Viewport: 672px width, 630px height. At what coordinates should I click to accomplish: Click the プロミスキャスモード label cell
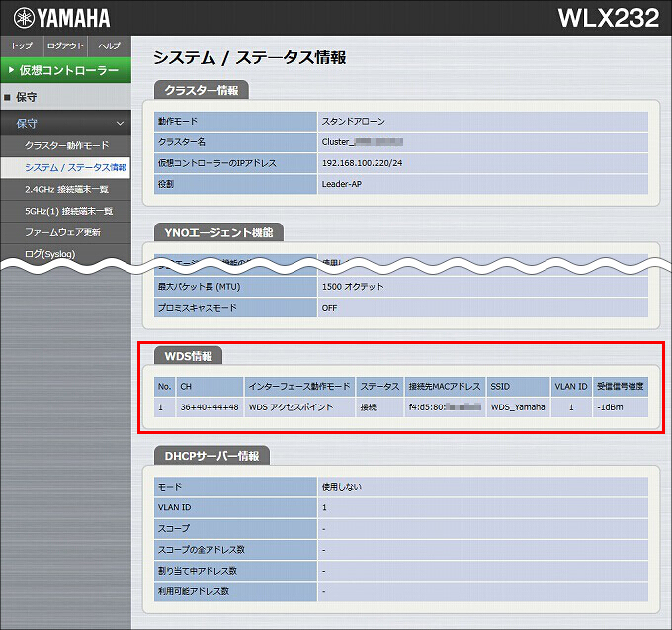(x=235, y=308)
